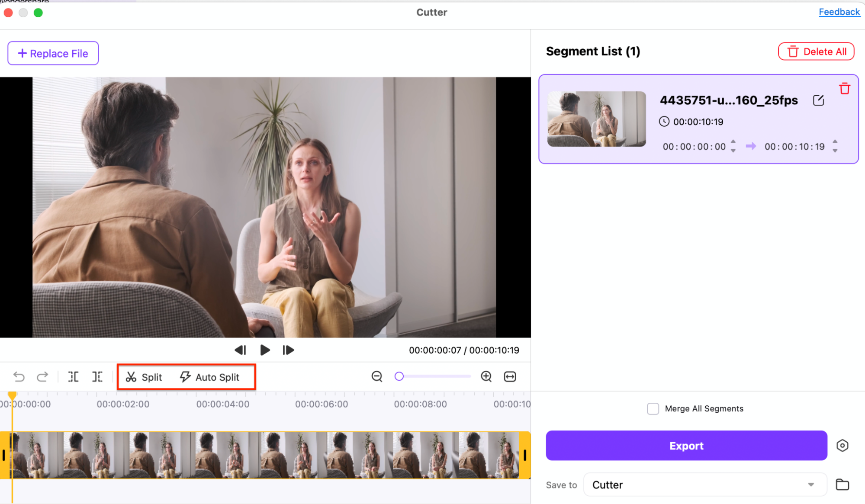Zoom in the timeline

486,376
